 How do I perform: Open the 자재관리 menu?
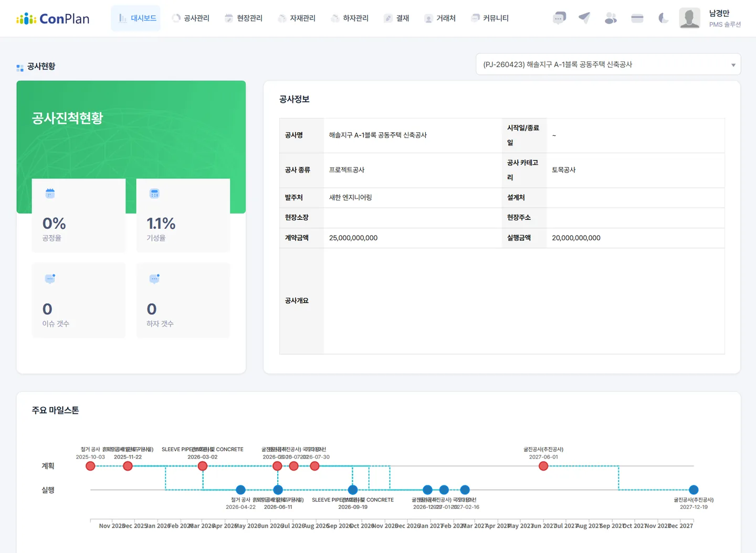(x=297, y=18)
